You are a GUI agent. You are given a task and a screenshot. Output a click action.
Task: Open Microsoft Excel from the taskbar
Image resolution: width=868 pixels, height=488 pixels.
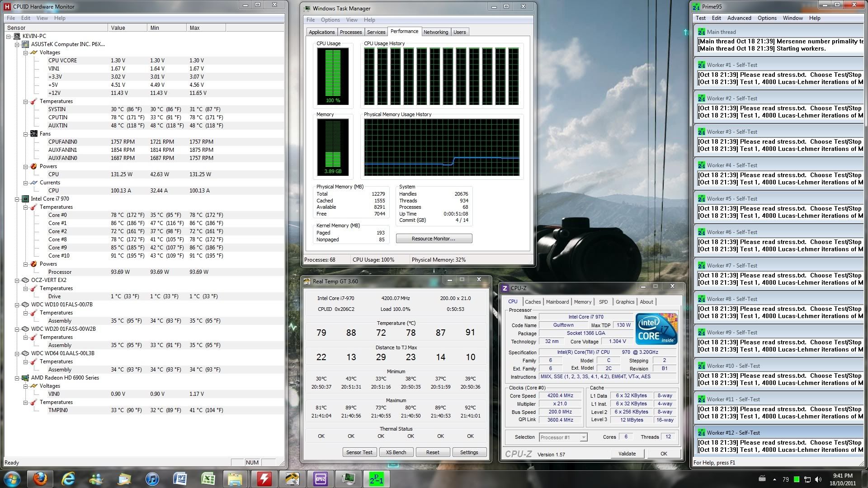[x=208, y=479]
